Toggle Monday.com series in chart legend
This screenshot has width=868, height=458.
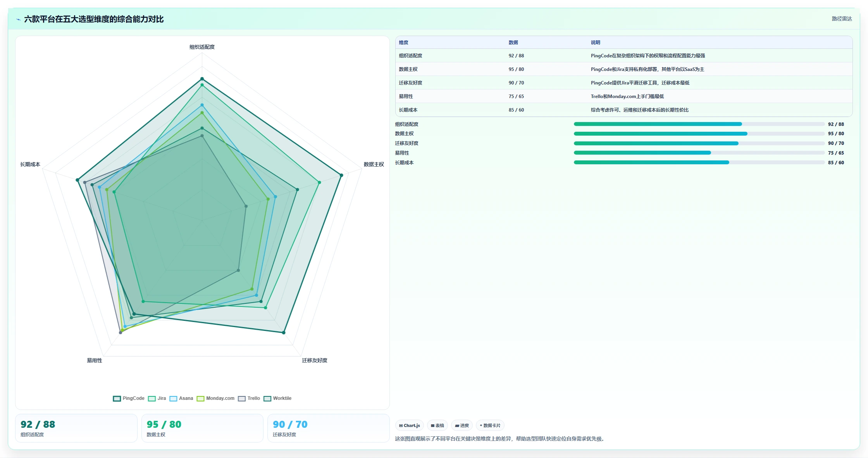215,398
